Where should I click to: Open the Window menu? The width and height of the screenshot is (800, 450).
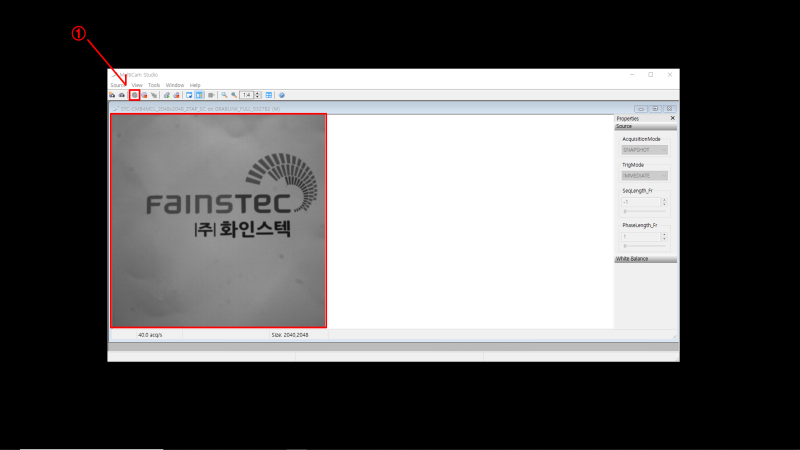pos(174,85)
